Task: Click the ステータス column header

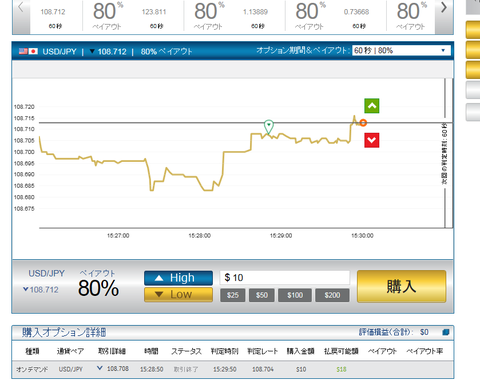Action: pos(186,351)
